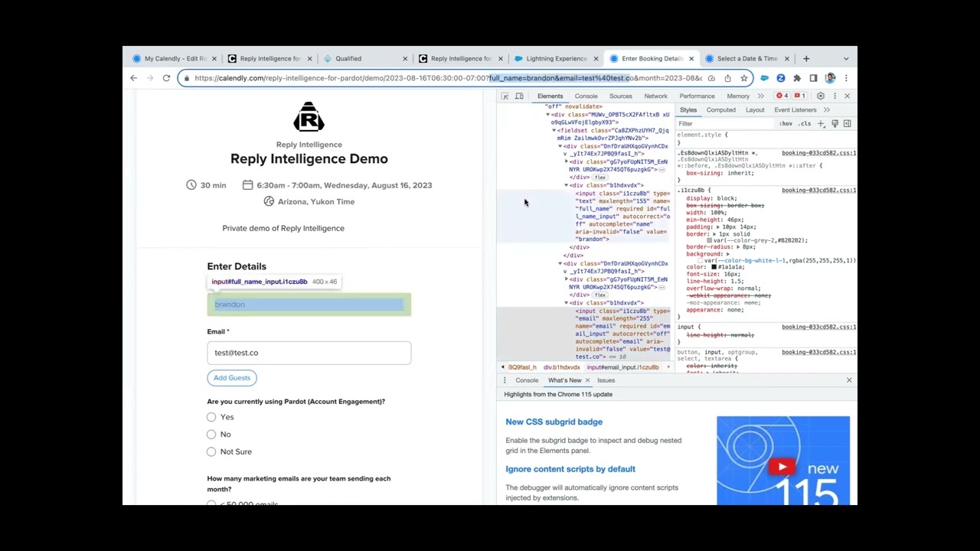Collapse the fieldset element node
Screen dimensions: 980x551
pyautogui.click(x=554, y=131)
